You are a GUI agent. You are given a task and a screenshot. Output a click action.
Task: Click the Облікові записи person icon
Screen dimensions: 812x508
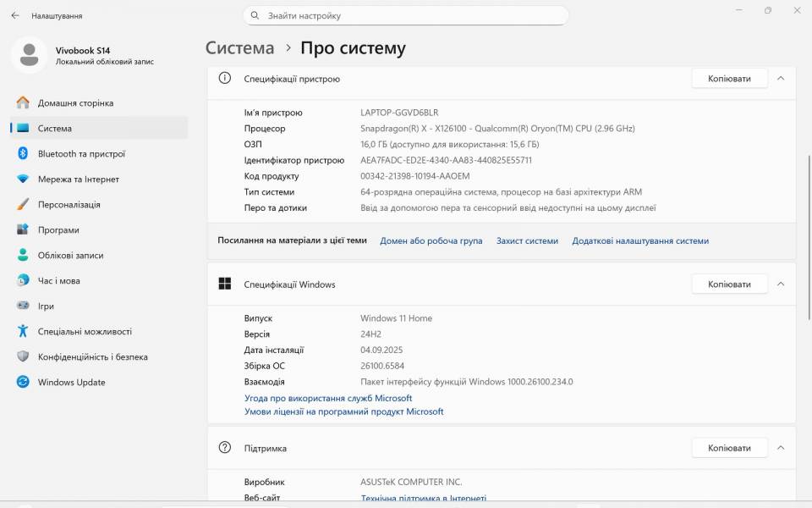click(x=23, y=255)
